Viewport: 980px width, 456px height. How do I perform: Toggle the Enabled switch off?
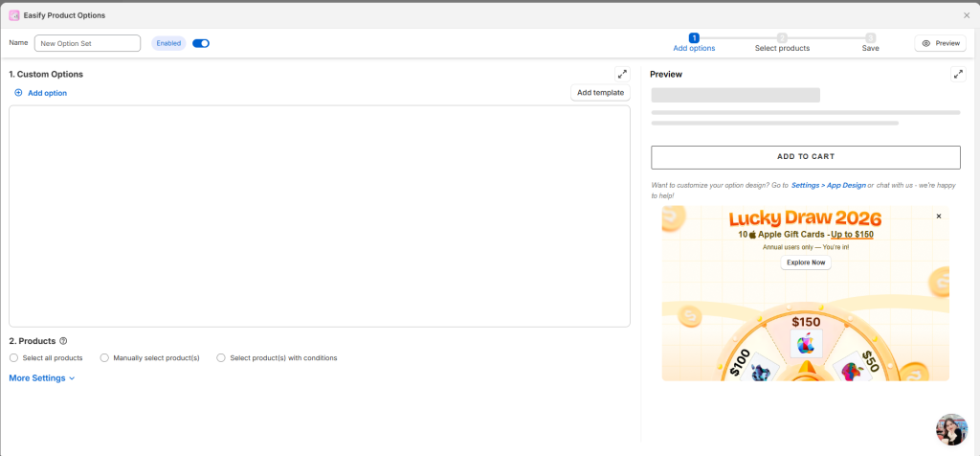point(201,43)
